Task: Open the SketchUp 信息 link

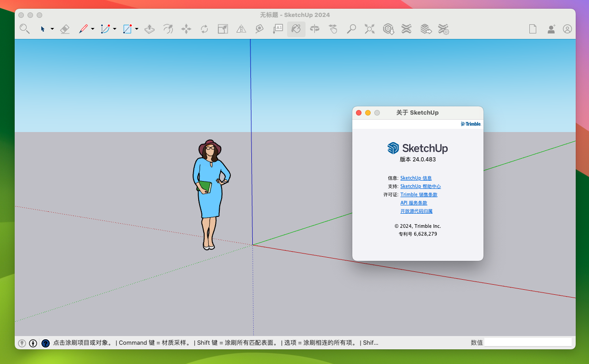Action: tap(416, 178)
